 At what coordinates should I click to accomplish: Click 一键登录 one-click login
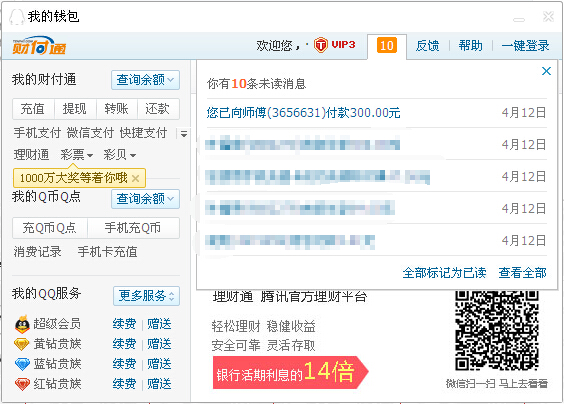(x=525, y=46)
